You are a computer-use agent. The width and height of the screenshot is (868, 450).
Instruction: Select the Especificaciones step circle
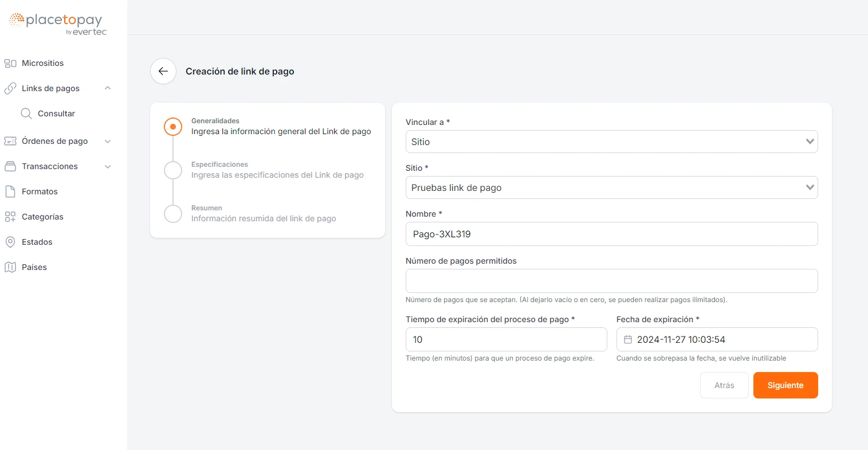173,170
